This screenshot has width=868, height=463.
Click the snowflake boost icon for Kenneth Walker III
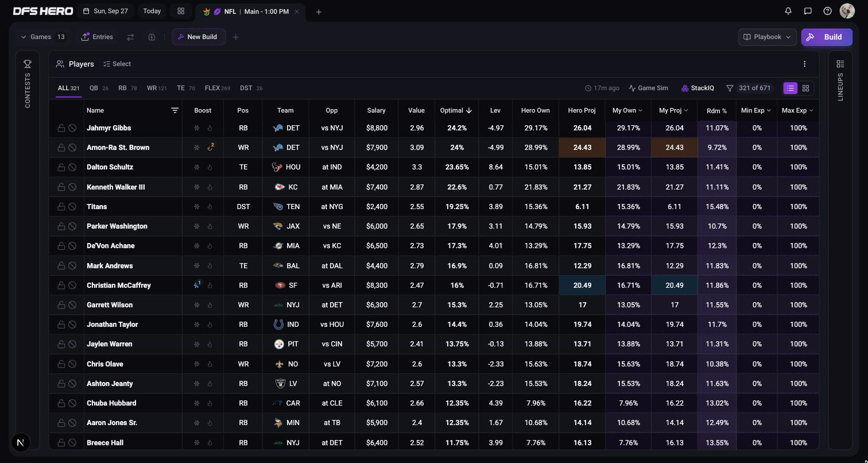point(196,187)
